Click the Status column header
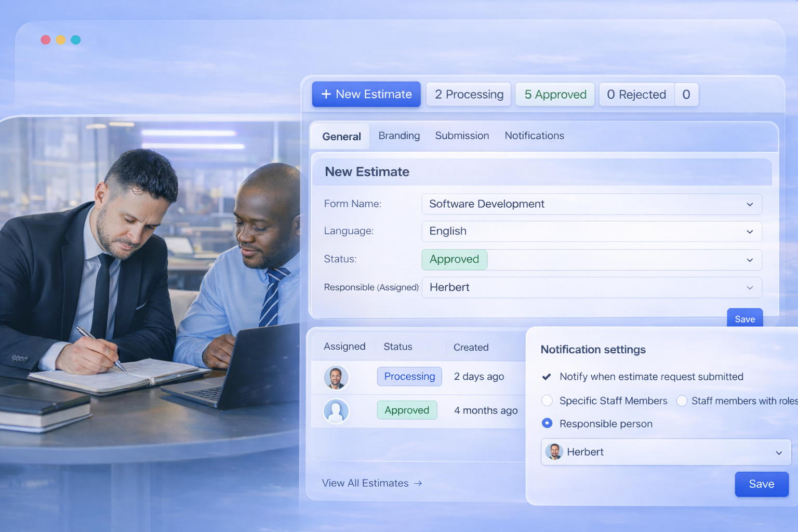 [398, 347]
